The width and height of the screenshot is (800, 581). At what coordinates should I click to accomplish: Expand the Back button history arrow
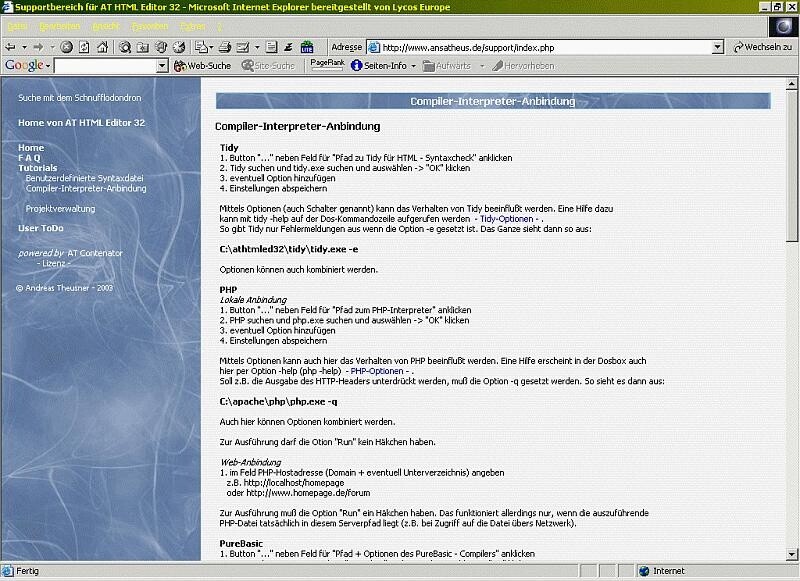click(24, 47)
